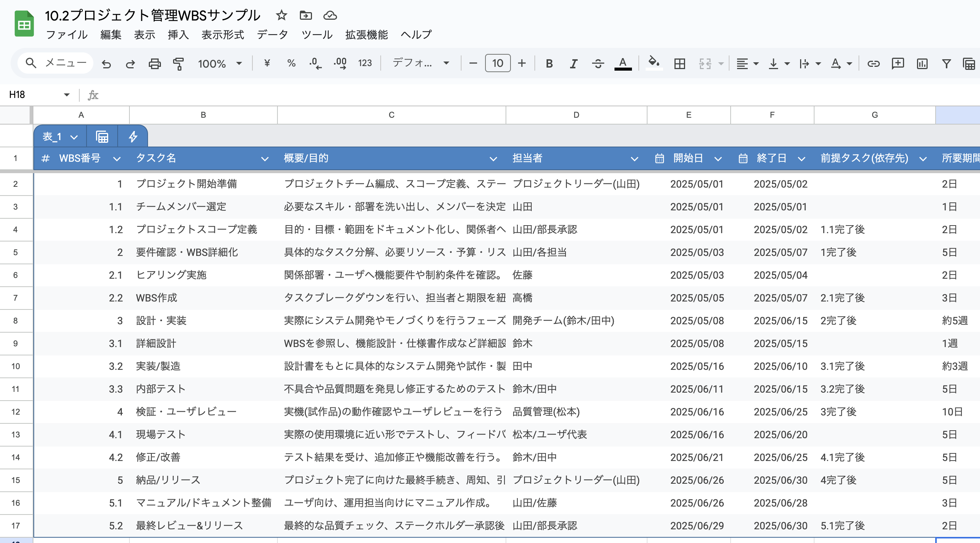The width and height of the screenshot is (980, 543).
Task: Create a filter with the filter icon
Action: (x=946, y=63)
